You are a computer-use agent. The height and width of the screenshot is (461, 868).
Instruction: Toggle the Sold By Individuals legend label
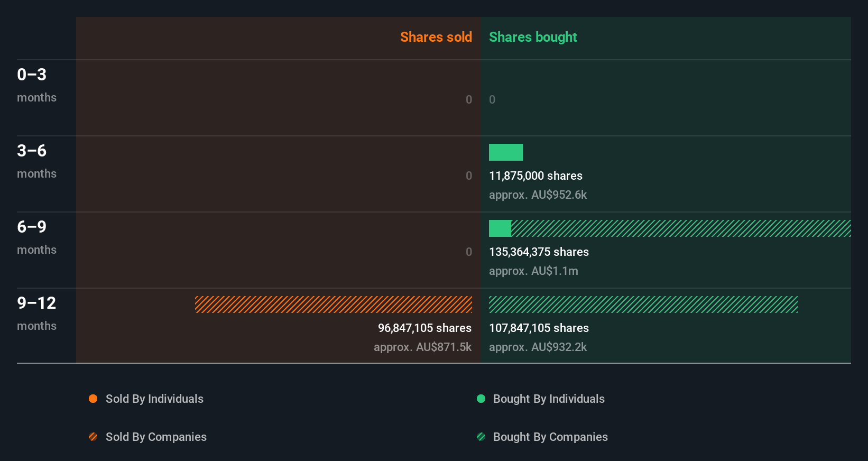pos(154,399)
